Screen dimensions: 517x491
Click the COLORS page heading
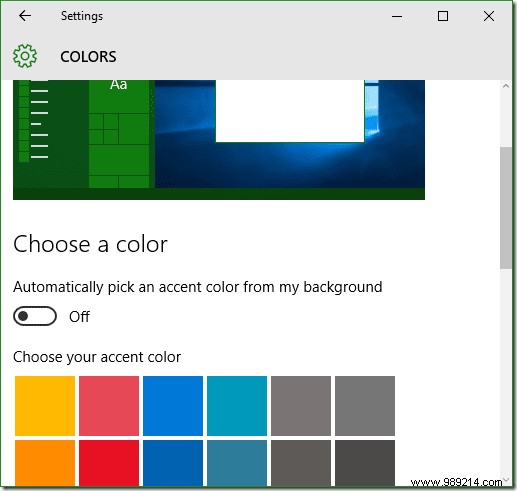(x=88, y=57)
